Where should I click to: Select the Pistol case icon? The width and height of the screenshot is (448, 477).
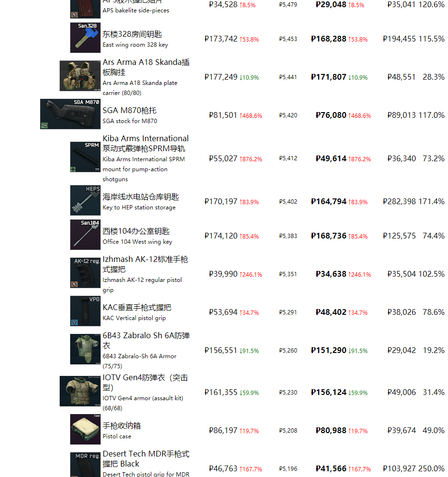(x=85, y=429)
